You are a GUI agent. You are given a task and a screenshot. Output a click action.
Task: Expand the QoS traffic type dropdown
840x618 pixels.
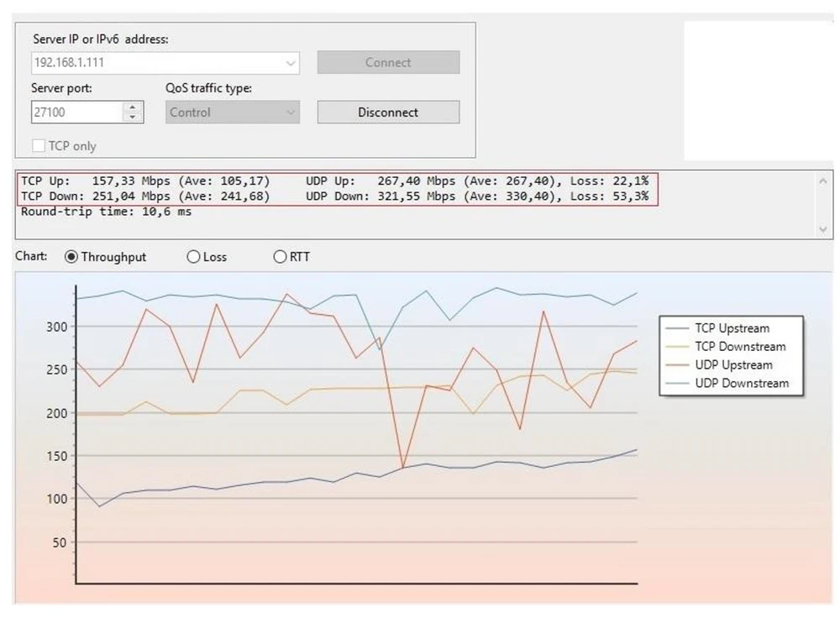click(291, 113)
